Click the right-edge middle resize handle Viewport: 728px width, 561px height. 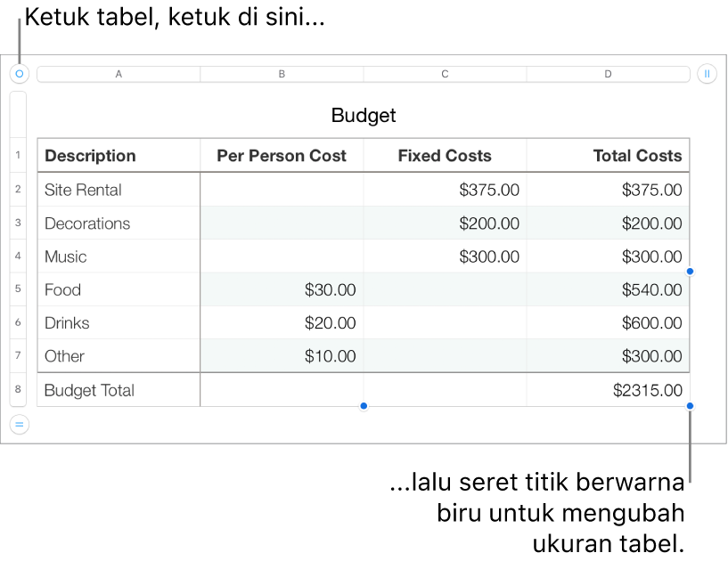[x=690, y=271]
